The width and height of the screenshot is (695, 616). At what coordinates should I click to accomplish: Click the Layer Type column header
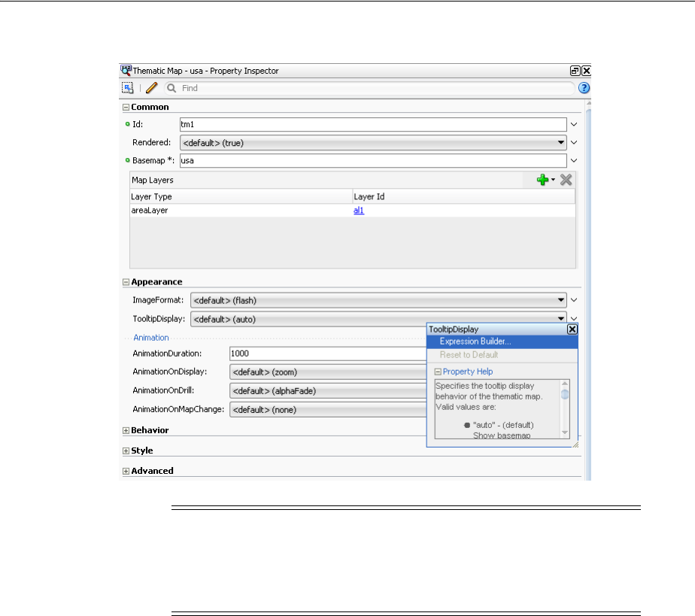pyautogui.click(x=241, y=197)
